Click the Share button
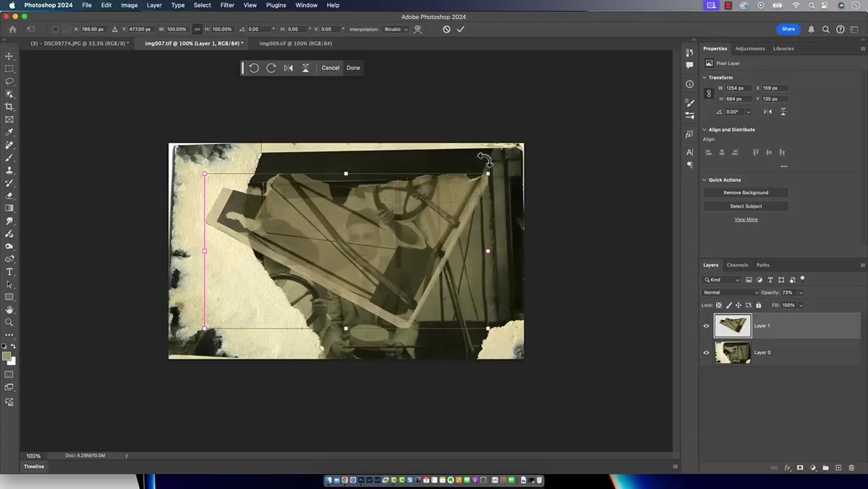 [x=788, y=29]
